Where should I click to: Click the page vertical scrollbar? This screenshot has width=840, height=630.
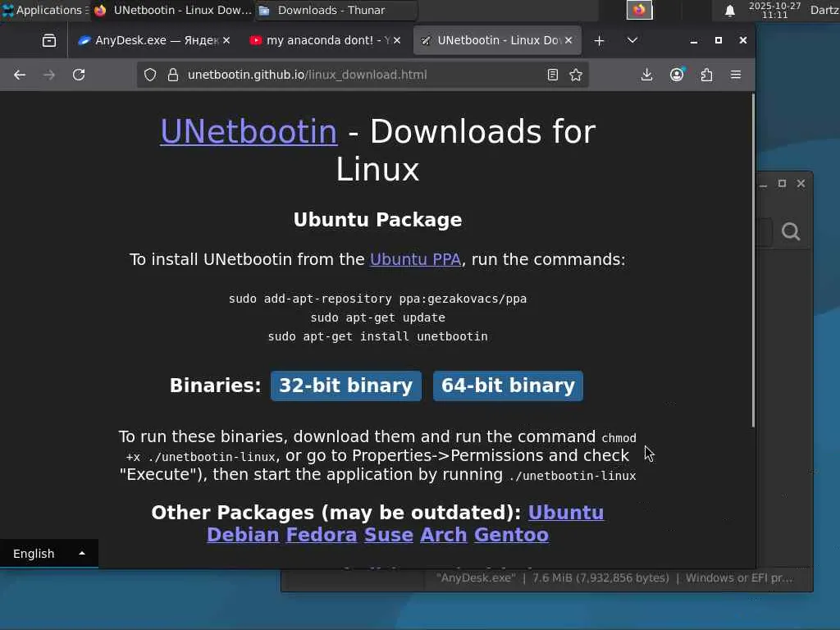753,260
